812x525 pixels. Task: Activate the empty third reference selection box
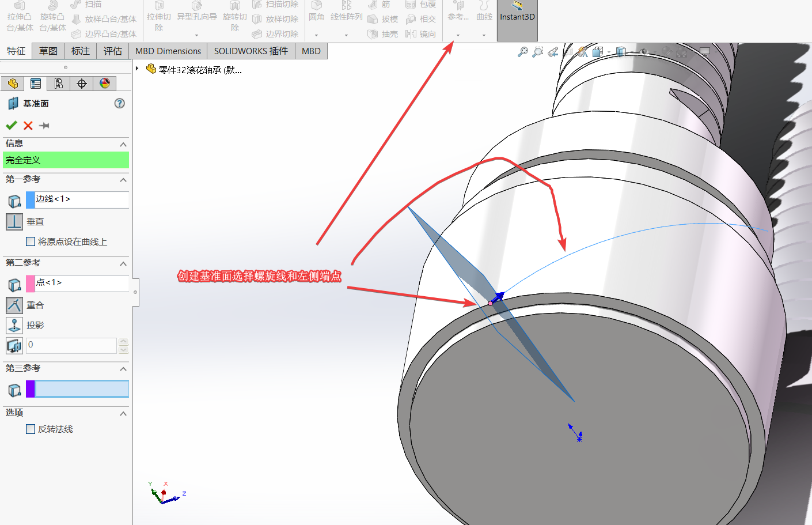point(82,389)
